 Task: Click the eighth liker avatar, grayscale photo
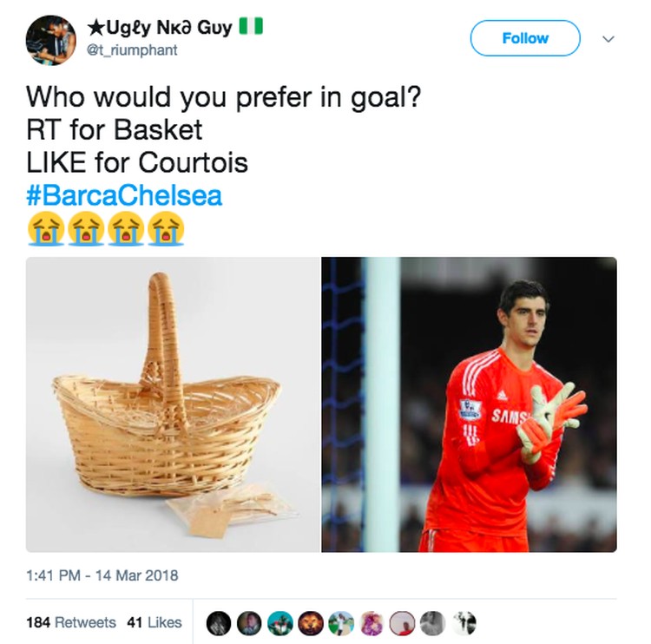tap(433, 623)
